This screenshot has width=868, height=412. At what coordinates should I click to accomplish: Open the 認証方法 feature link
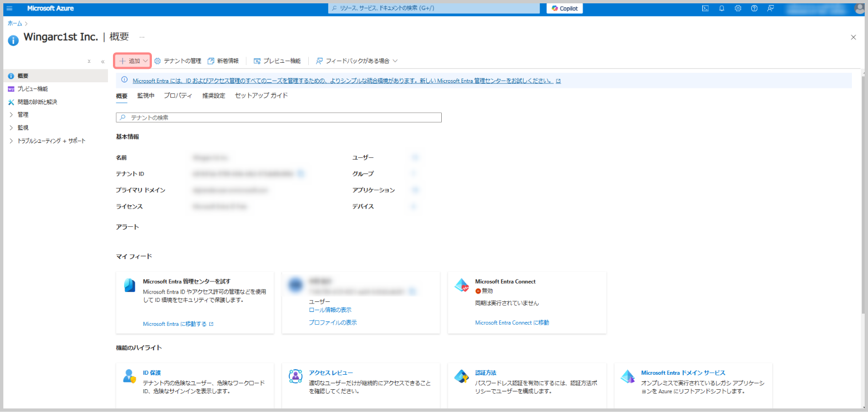click(486, 373)
